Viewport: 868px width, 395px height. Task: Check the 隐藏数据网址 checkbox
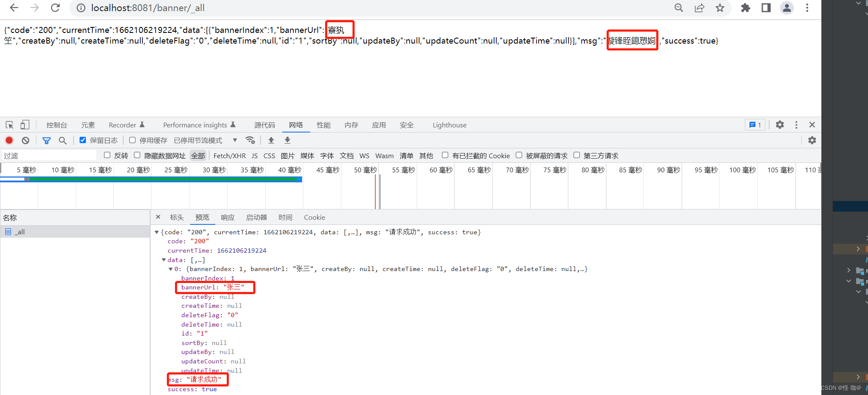tap(137, 155)
